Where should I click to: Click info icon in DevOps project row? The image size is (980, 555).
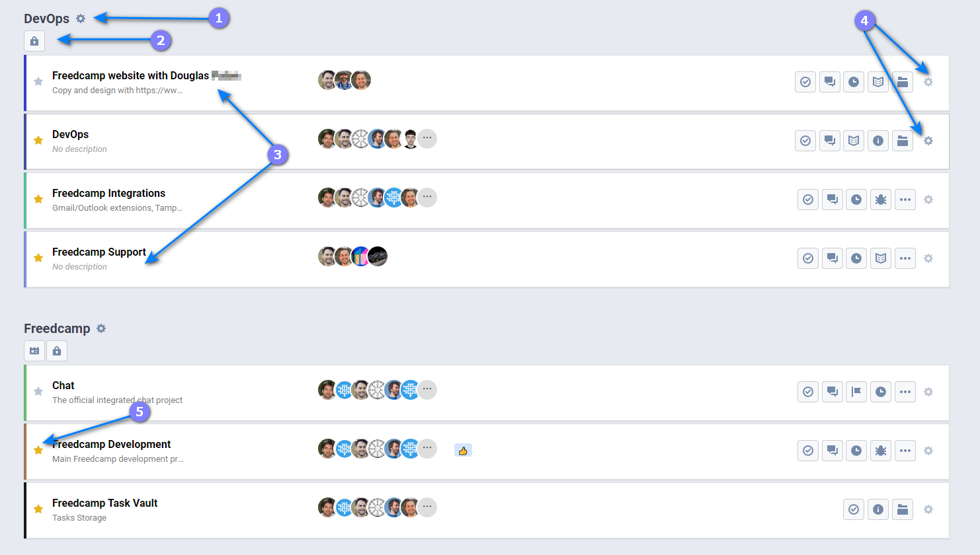[878, 141]
